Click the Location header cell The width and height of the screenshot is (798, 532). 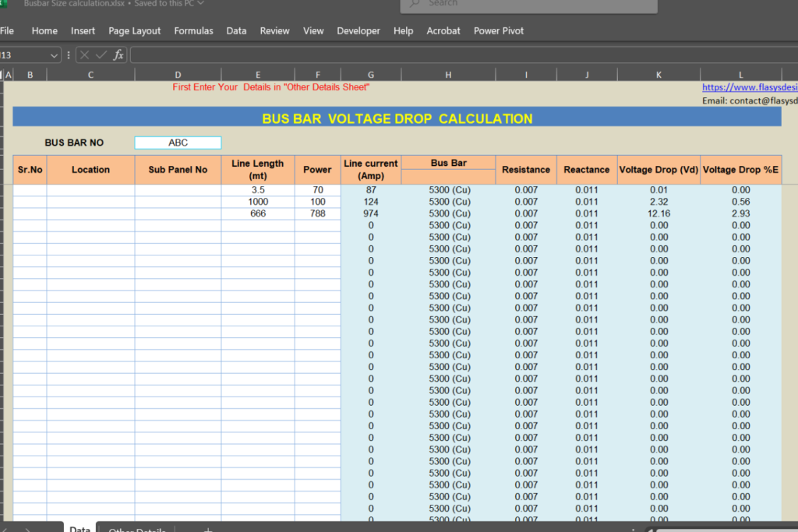coord(90,170)
